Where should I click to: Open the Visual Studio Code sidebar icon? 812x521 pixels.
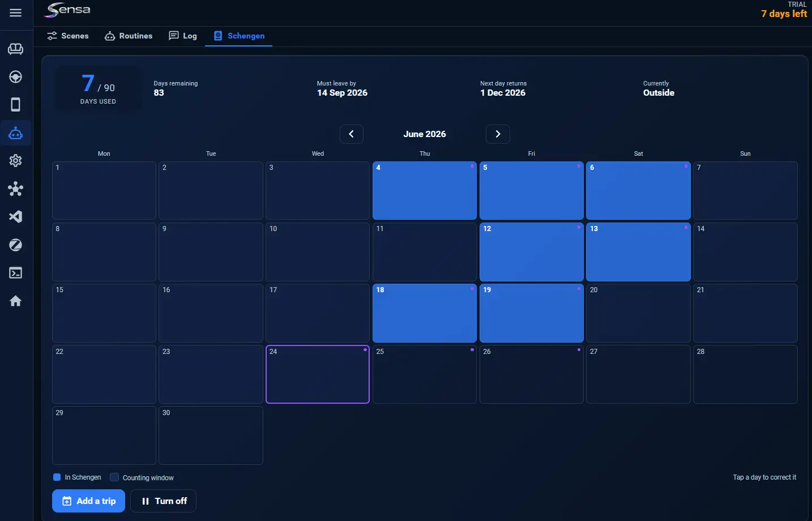[x=16, y=217]
